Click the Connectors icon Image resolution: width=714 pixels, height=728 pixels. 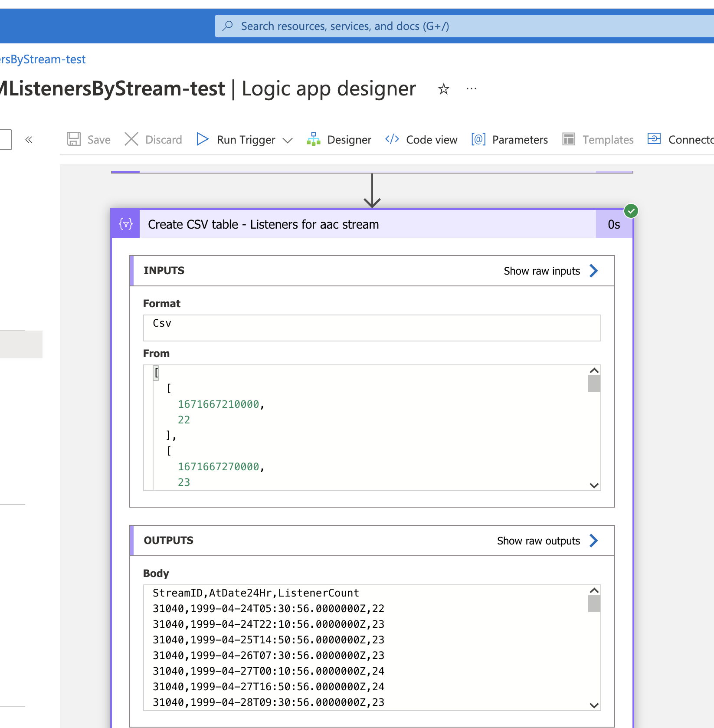tap(654, 139)
